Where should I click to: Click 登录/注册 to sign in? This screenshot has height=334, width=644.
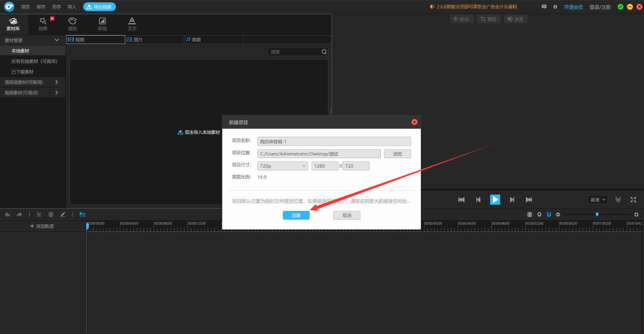tap(600, 7)
